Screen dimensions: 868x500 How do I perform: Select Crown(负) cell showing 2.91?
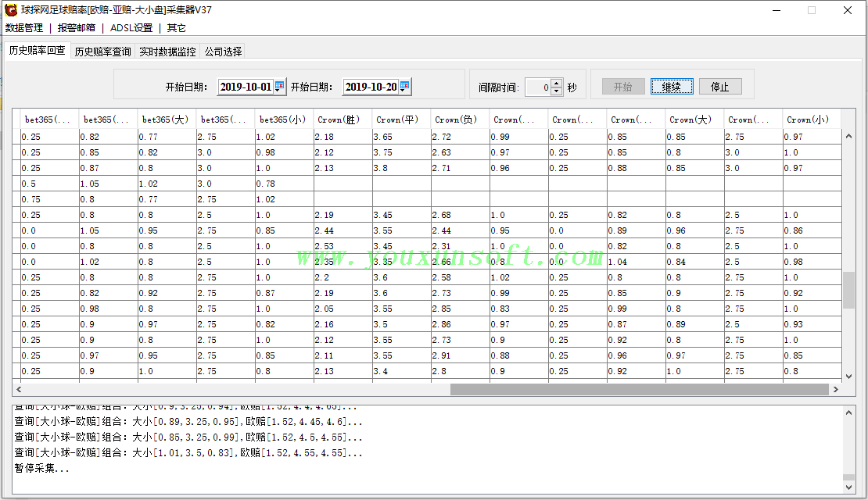(461, 355)
